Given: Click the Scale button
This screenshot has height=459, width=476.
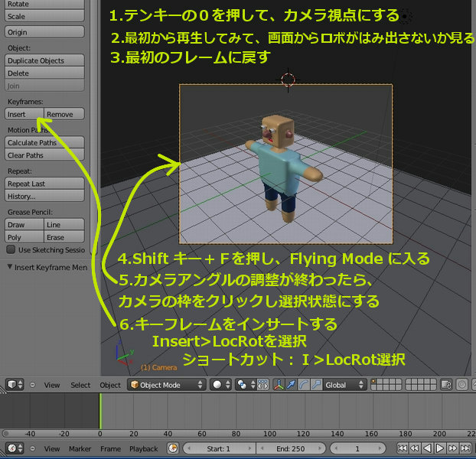Looking at the screenshot, I should pos(44,16).
